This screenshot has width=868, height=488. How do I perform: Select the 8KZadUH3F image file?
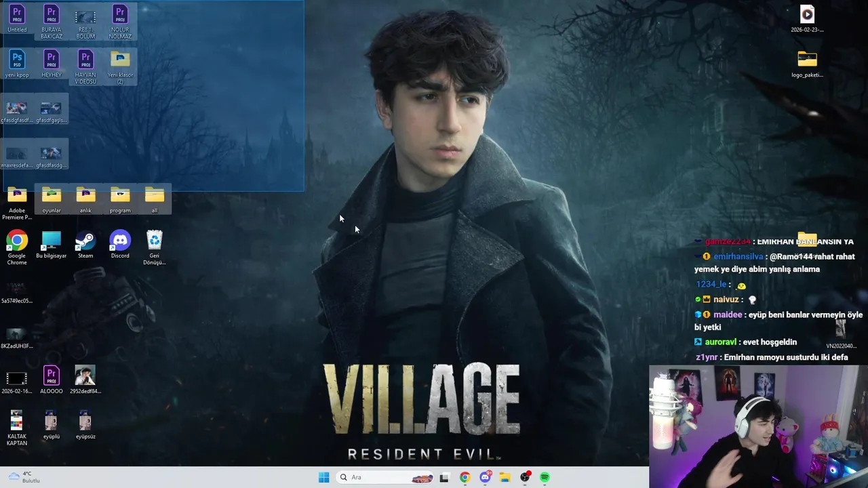(x=17, y=337)
